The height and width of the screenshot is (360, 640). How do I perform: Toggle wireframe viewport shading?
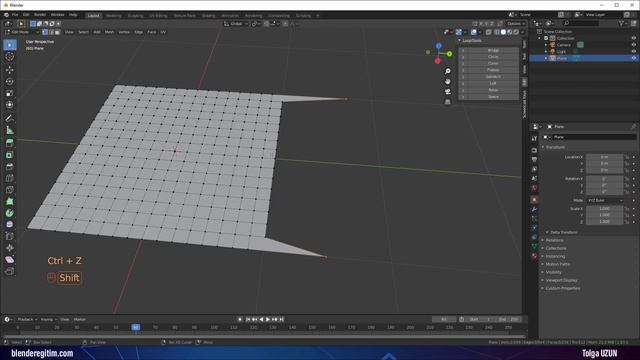(x=497, y=32)
